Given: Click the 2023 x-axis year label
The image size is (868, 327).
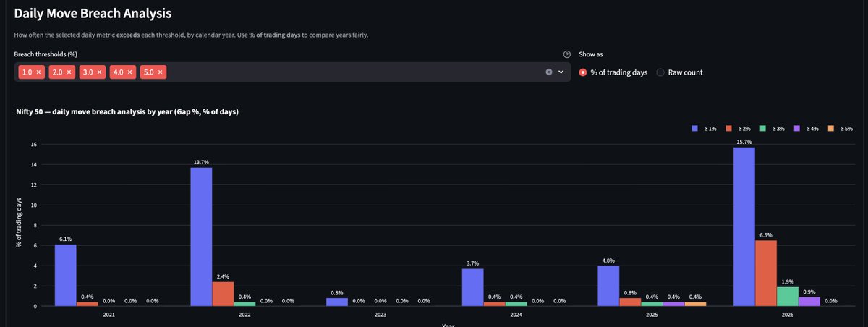Looking at the screenshot, I should coord(380,315).
